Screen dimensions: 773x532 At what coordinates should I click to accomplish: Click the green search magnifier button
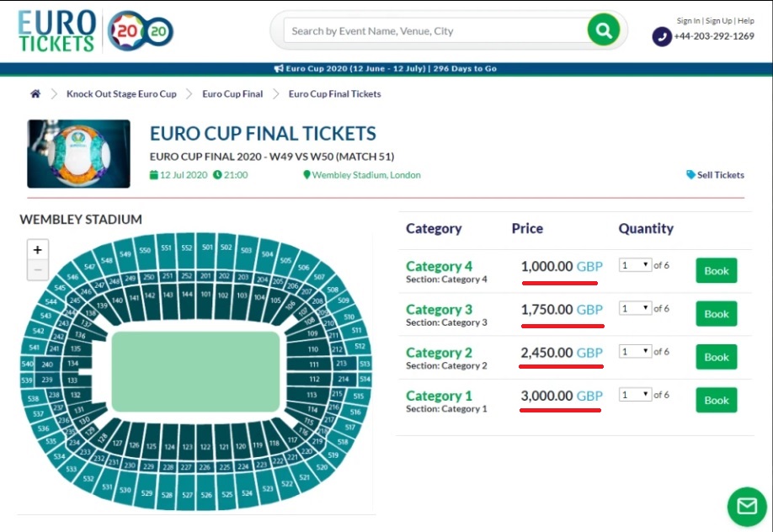604,30
